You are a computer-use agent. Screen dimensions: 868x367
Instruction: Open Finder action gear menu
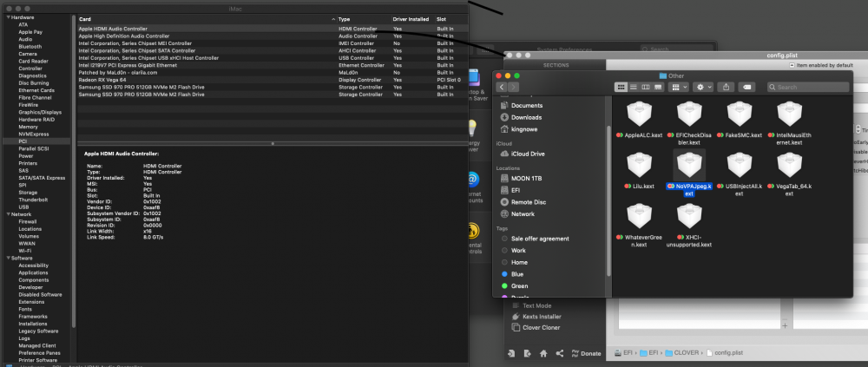[x=703, y=87]
